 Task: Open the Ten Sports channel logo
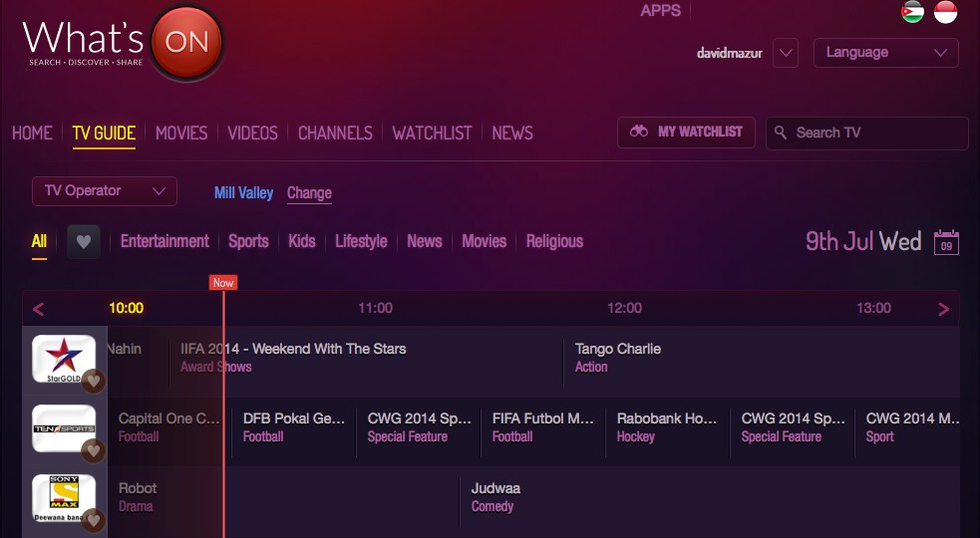point(64,428)
